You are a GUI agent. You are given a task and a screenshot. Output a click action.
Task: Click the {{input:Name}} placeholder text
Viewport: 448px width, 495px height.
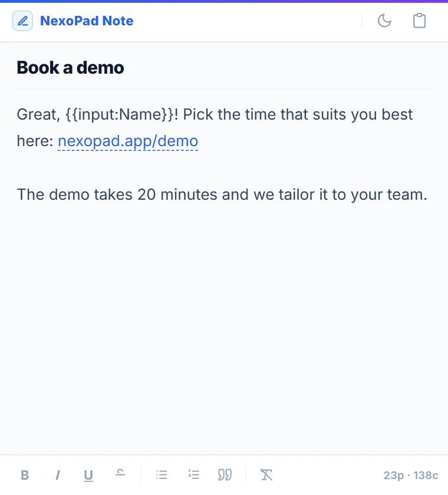point(119,114)
